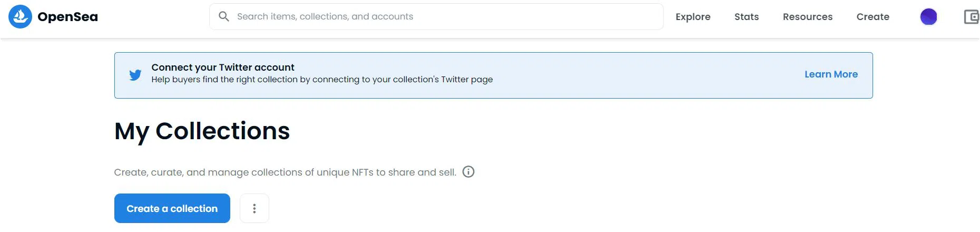Screen dimensions: 980x232
Task: Open the Explore menu
Action: [693, 17]
